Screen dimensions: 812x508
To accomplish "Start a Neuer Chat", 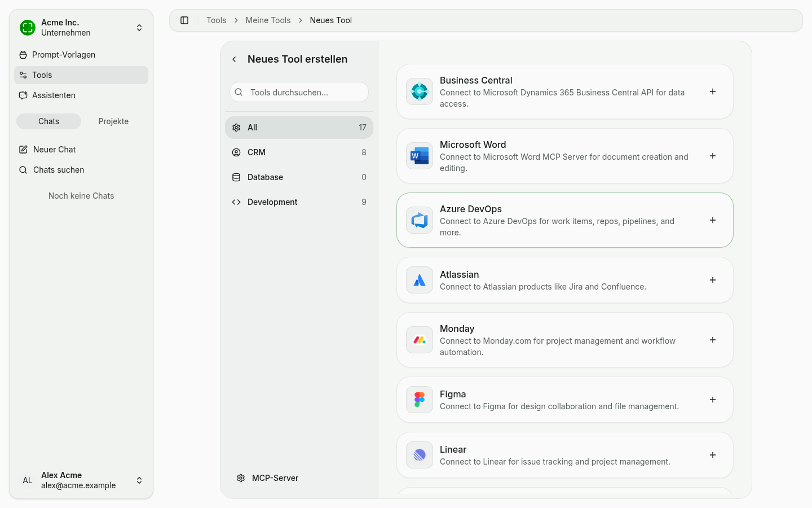I will pos(81,150).
